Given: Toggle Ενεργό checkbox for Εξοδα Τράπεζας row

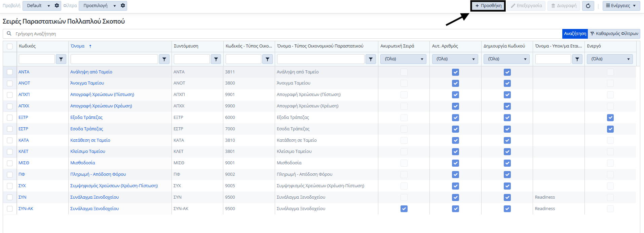Looking at the screenshot, I should (x=610, y=118).
